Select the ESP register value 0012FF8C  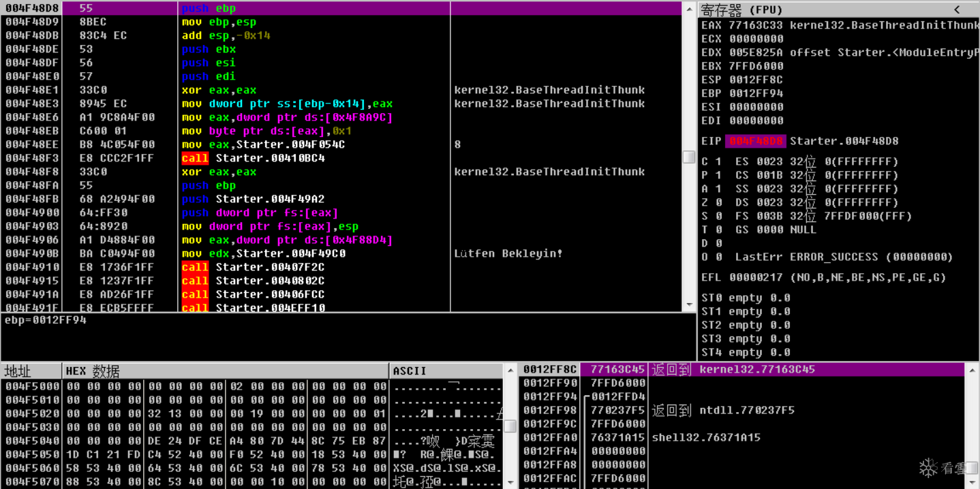click(x=756, y=80)
